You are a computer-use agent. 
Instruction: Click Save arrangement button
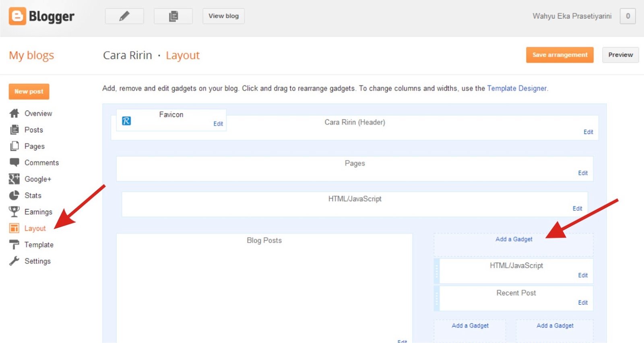[559, 55]
